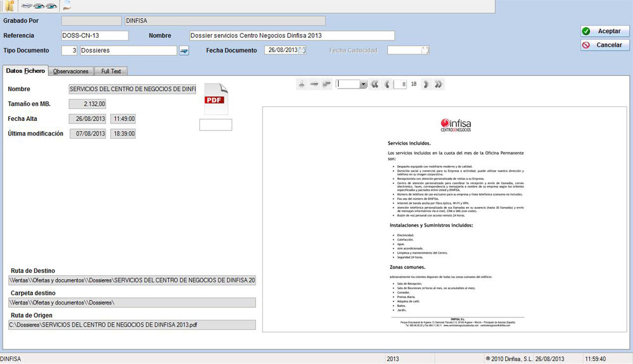Click the Tipo Documento number field

69,51
